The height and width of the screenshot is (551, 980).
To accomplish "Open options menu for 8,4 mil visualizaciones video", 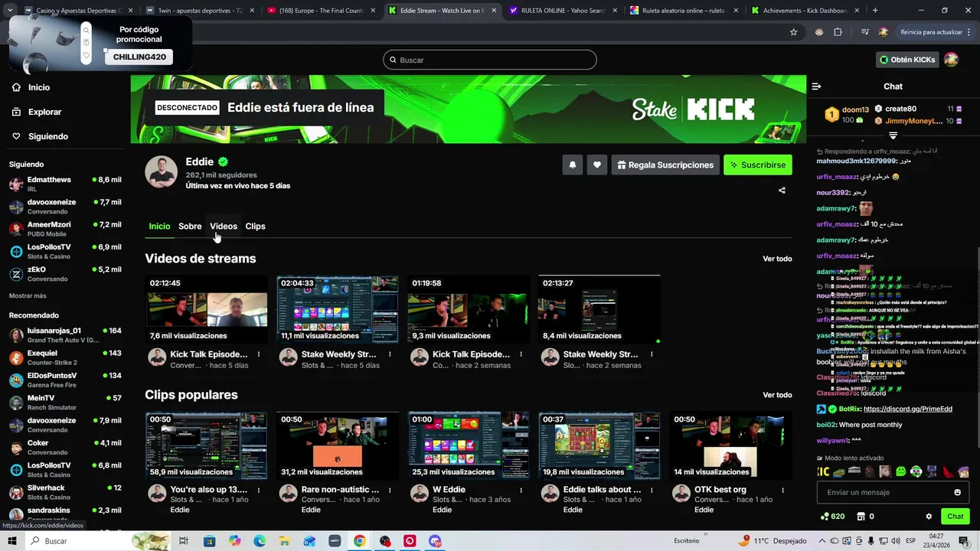I will click(652, 354).
